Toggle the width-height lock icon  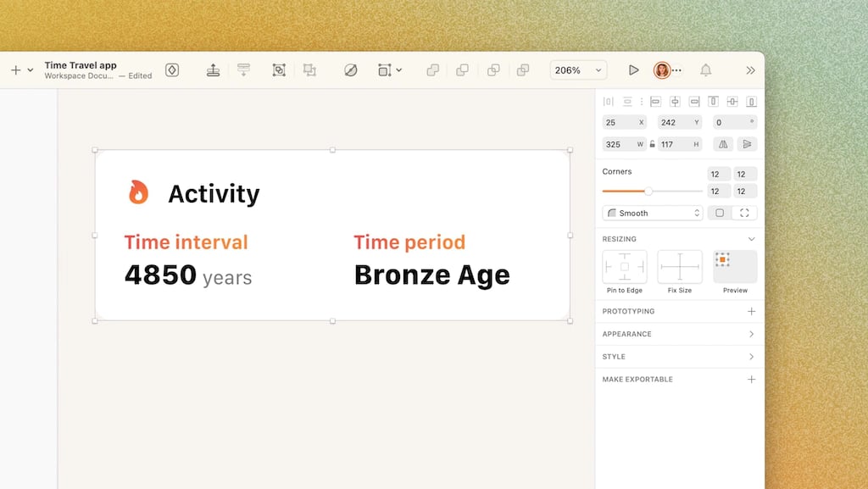click(x=652, y=144)
